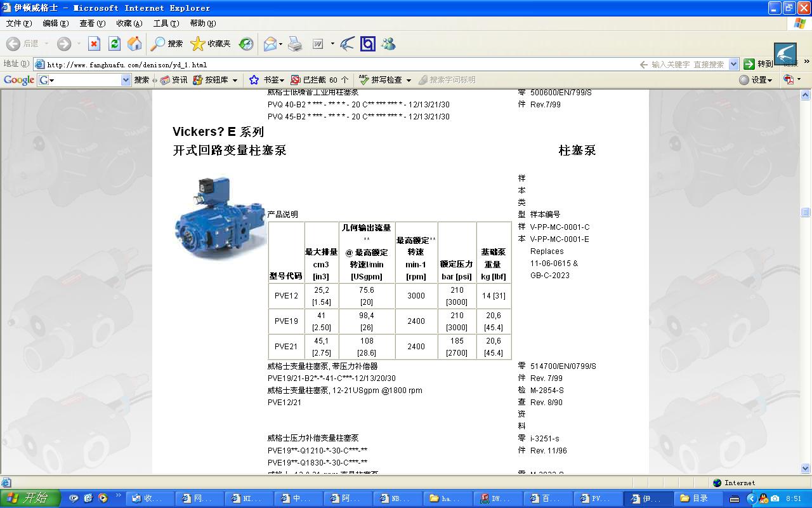Click the M-2854-S document number

click(x=547, y=391)
